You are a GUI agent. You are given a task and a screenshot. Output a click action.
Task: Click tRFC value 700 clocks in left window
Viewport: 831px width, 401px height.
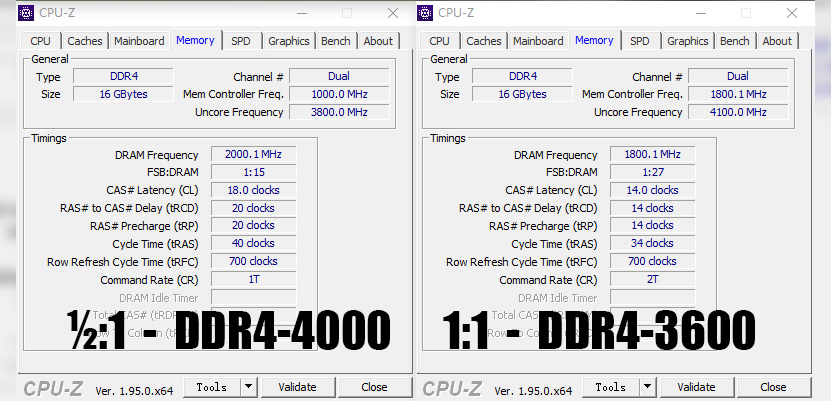tap(253, 261)
